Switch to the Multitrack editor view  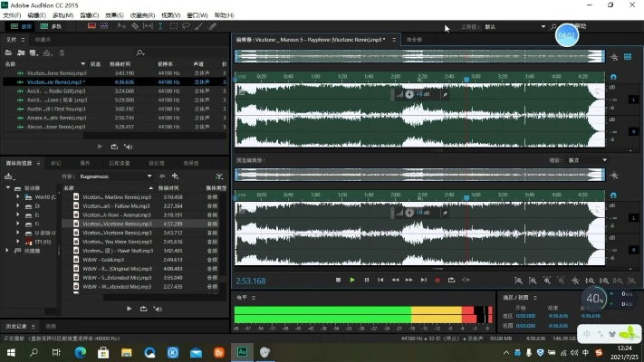coord(51,26)
